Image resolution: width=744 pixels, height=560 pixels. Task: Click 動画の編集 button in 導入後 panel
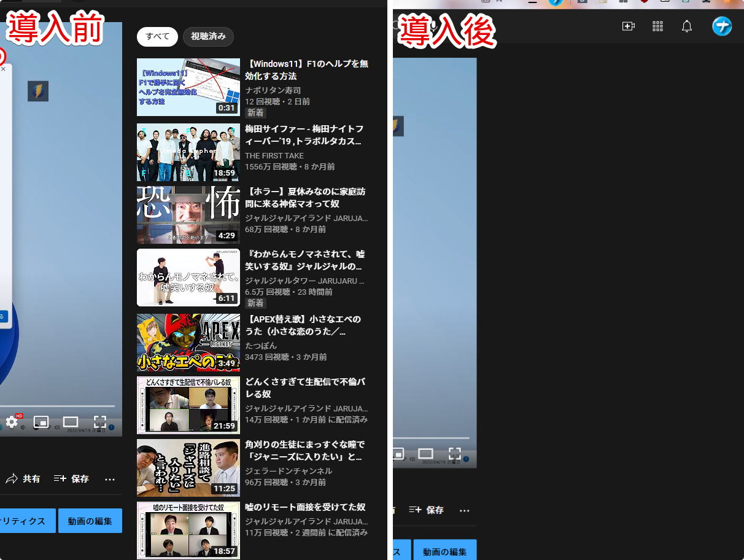[445, 552]
